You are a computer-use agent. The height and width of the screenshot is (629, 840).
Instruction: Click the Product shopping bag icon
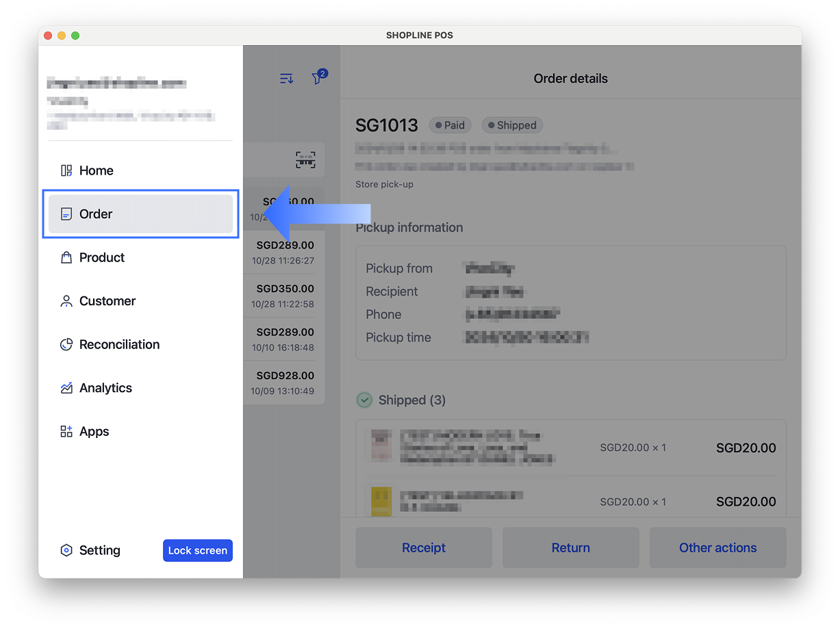(66, 257)
